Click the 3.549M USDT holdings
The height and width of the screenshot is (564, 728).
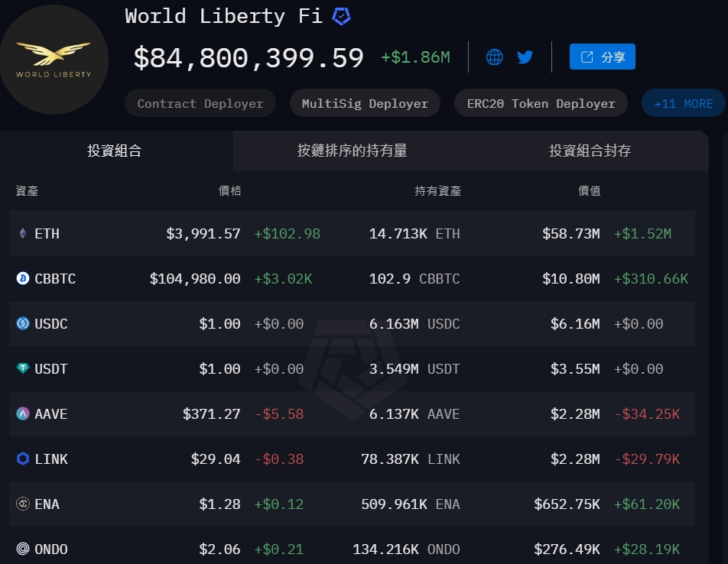click(x=414, y=368)
